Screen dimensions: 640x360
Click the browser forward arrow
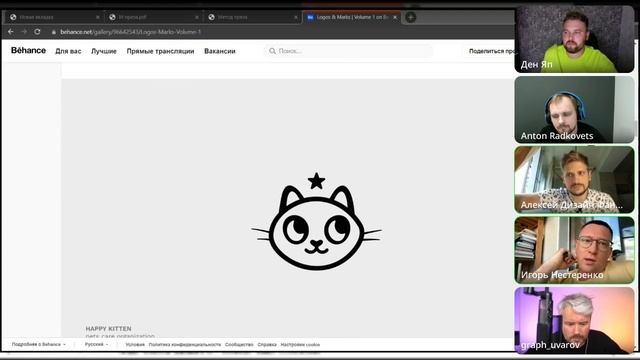click(24, 31)
